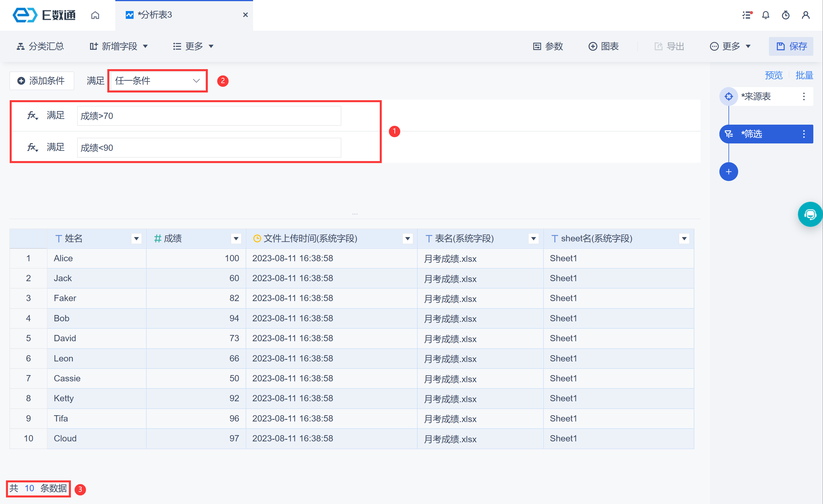
Task: Open 成绩 column filter dropdown arrow
Action: pyautogui.click(x=236, y=238)
